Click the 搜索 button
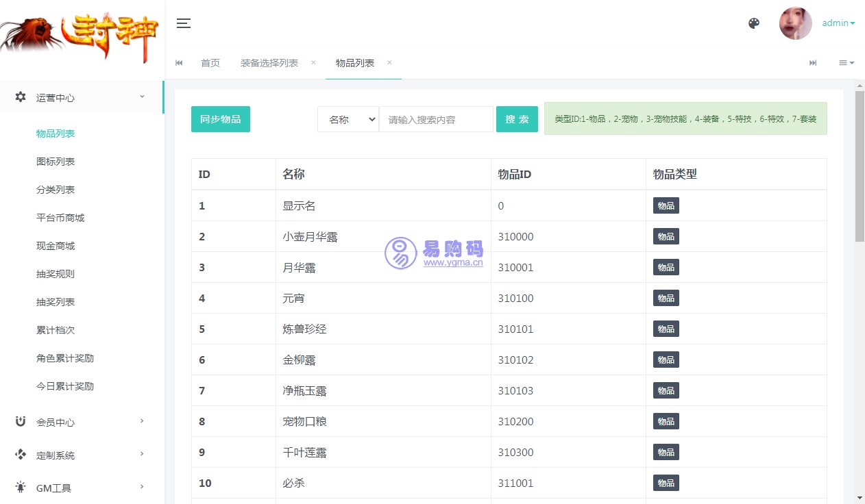The height and width of the screenshot is (504, 865). click(x=517, y=119)
